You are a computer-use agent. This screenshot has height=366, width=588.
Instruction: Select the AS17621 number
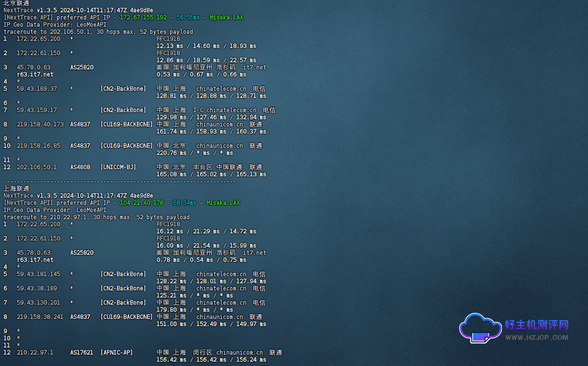click(82, 353)
